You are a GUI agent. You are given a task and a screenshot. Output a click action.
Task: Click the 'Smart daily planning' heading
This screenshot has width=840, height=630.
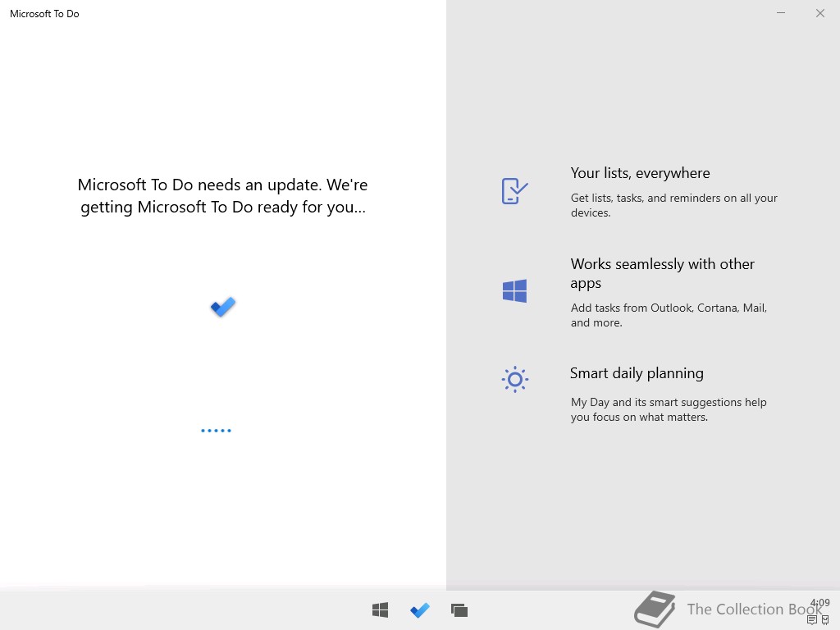[x=637, y=373]
